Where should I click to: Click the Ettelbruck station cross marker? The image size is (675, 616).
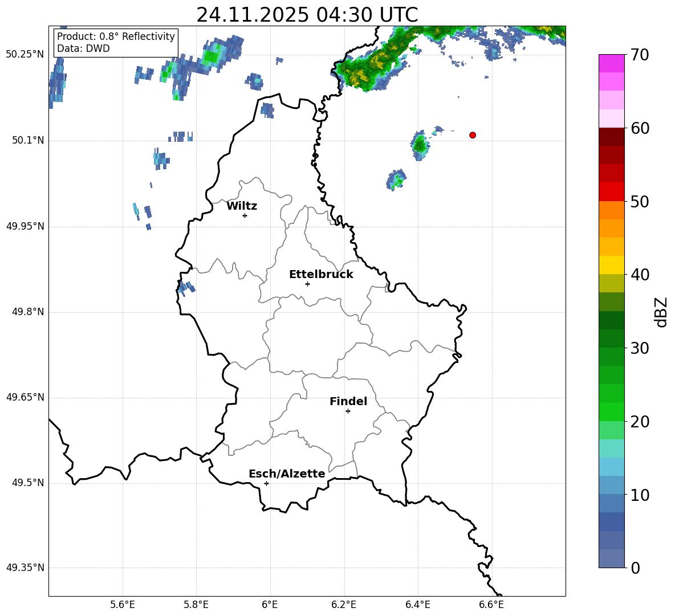pos(307,284)
